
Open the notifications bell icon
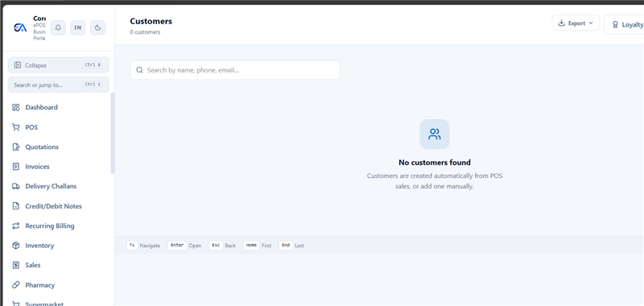58,28
